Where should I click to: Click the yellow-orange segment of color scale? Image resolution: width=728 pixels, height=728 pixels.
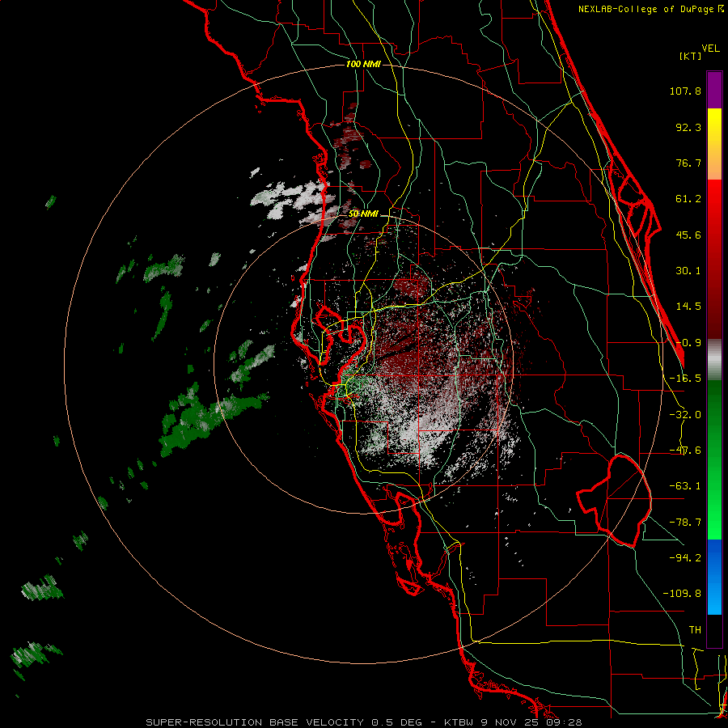[714, 144]
